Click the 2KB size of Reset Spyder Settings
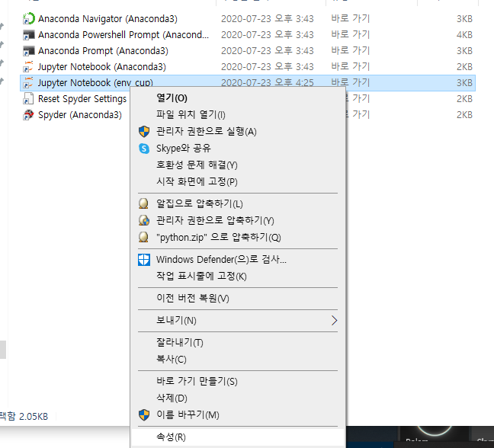Viewport: 494px width, 448px height. click(464, 99)
